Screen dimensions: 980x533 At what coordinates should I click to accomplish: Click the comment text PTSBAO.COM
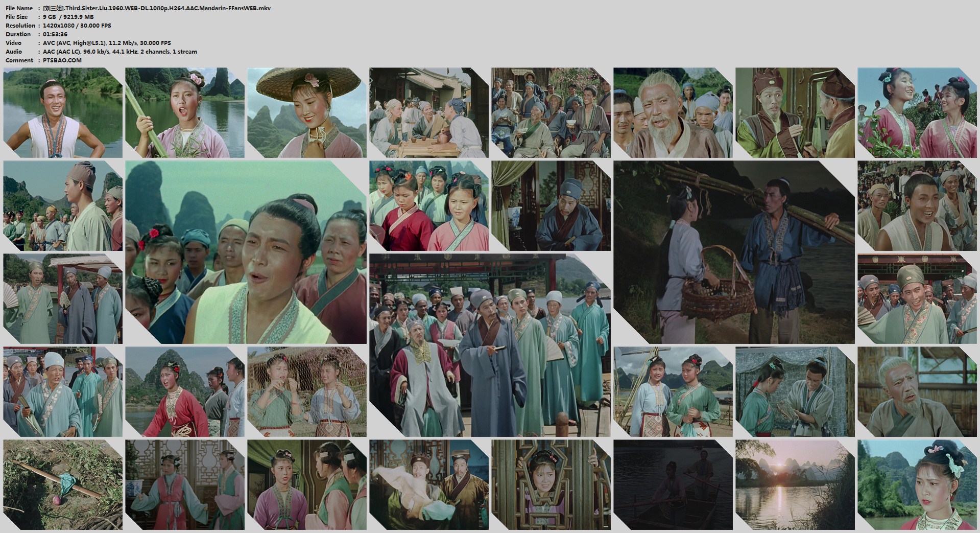click(62, 60)
